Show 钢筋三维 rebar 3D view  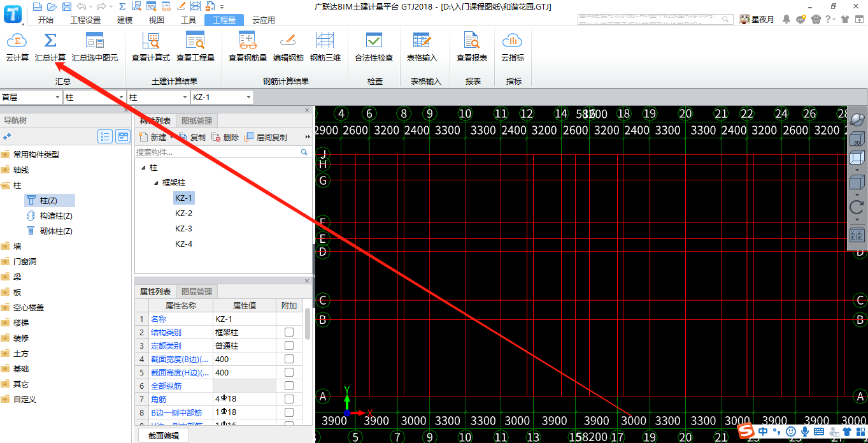click(325, 48)
